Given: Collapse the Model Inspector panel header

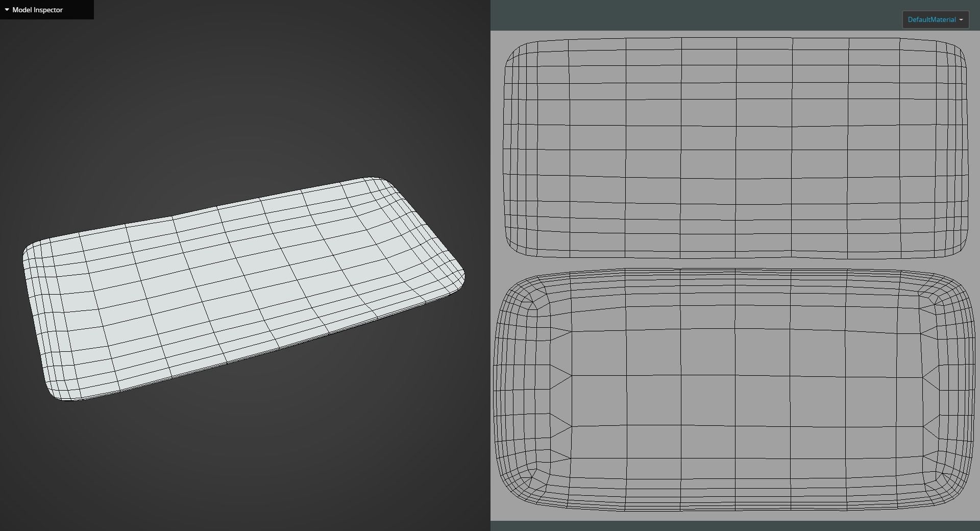Looking at the screenshot, I should pos(46,10).
